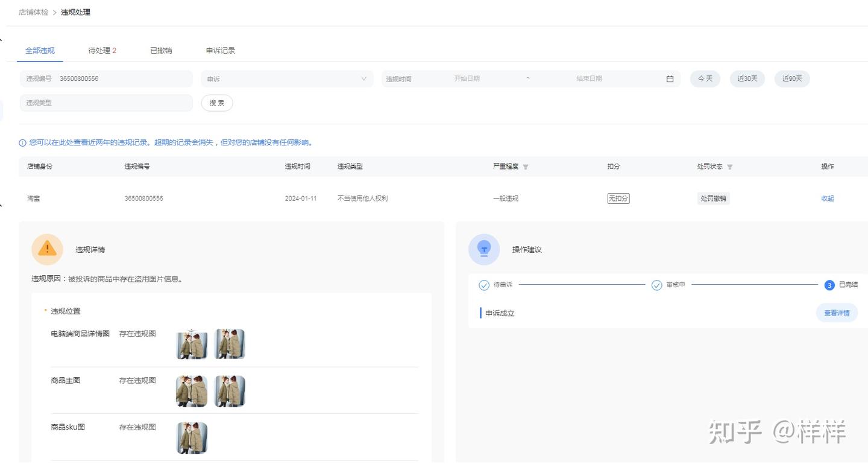Click the 搜索 button
The width and height of the screenshot is (868, 467).
pos(217,103)
